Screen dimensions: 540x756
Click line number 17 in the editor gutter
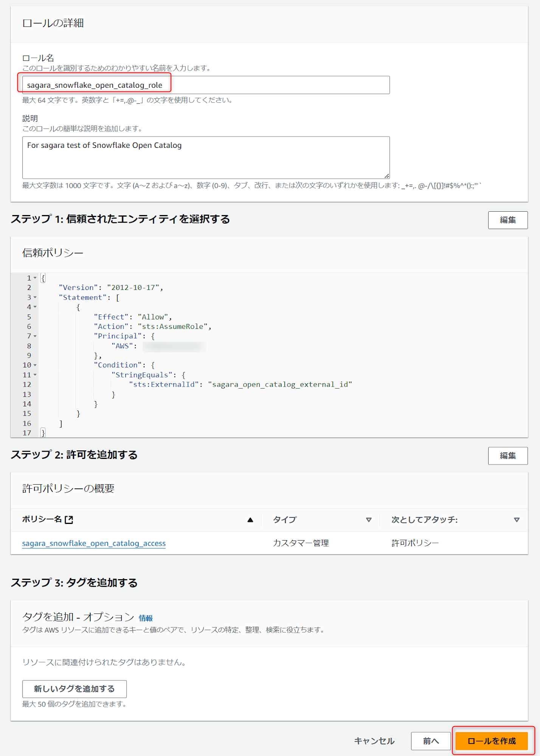point(27,433)
